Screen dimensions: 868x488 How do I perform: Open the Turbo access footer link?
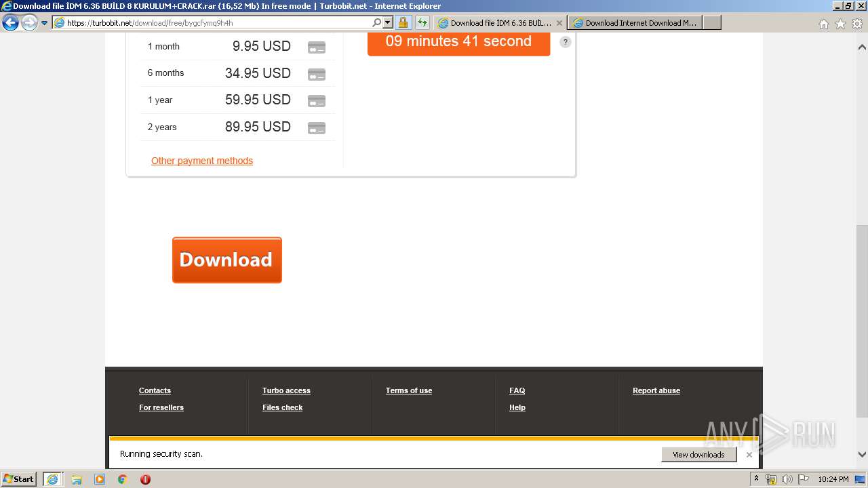(286, 390)
